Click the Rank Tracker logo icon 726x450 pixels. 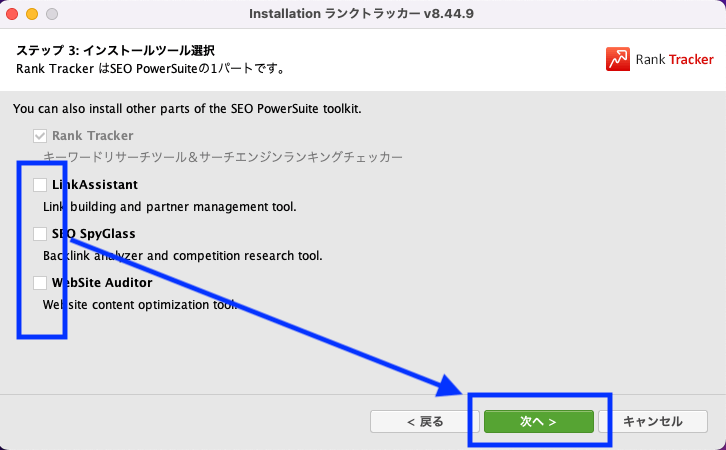pos(618,59)
